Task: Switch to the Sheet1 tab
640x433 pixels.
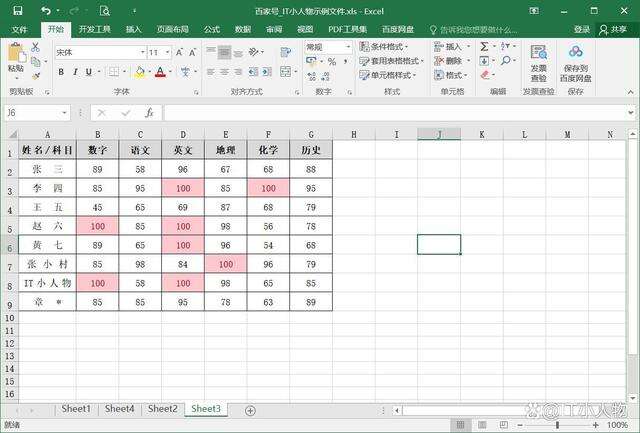Action: click(76, 409)
